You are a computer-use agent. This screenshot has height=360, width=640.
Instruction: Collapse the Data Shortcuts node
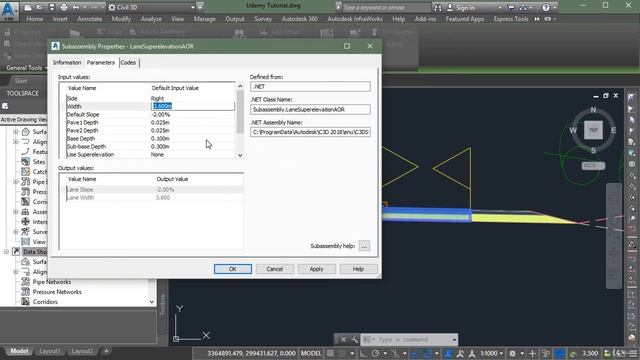(x=6, y=252)
